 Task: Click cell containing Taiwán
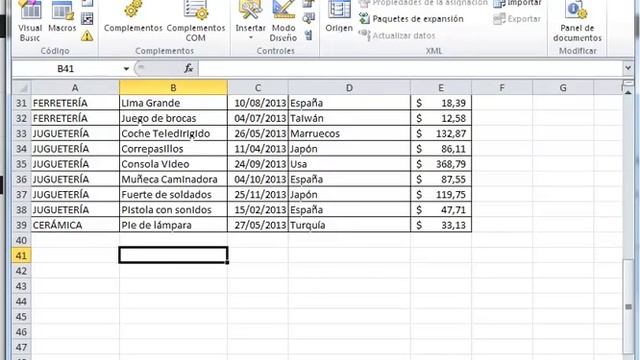point(349,118)
